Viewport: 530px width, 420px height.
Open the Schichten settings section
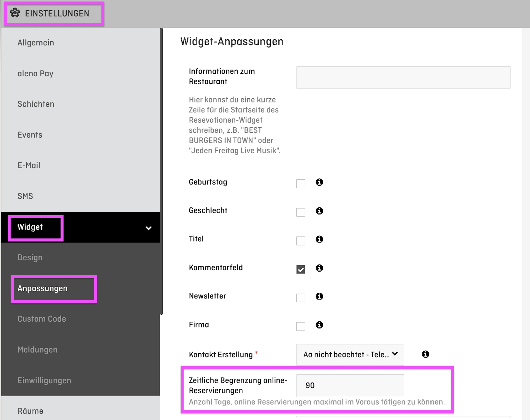coord(36,104)
